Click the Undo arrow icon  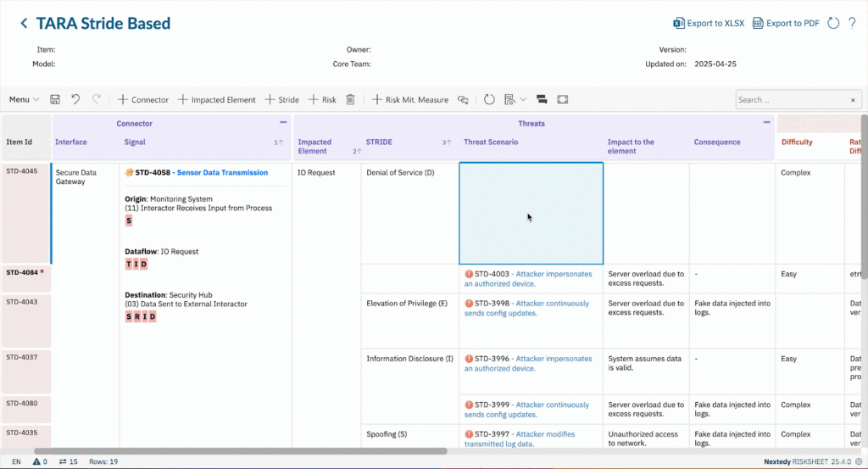[75, 99]
